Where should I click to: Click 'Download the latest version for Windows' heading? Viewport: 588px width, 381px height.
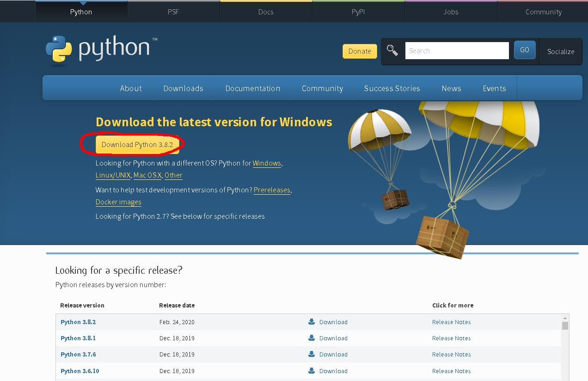(x=214, y=122)
